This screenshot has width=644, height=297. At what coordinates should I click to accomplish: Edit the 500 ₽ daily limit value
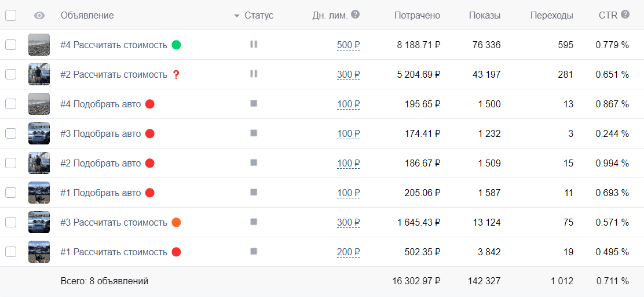348,45
